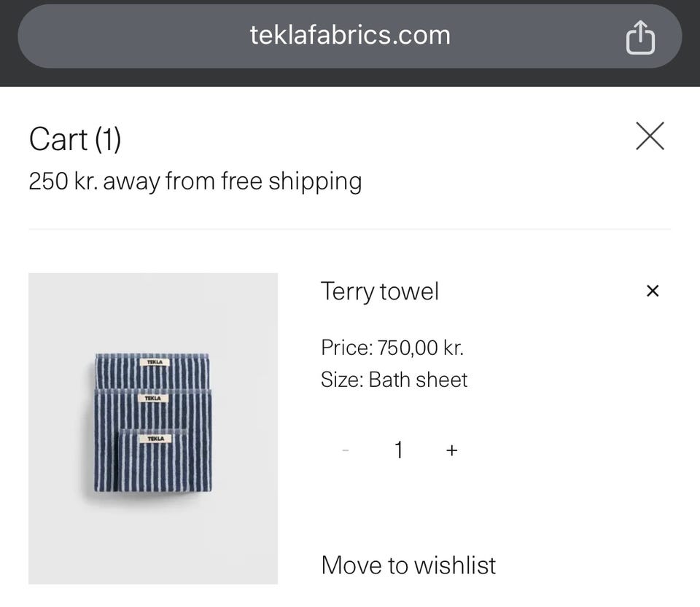700x607 pixels.
Task: Decrease quantity with the minus button
Action: [x=346, y=450]
